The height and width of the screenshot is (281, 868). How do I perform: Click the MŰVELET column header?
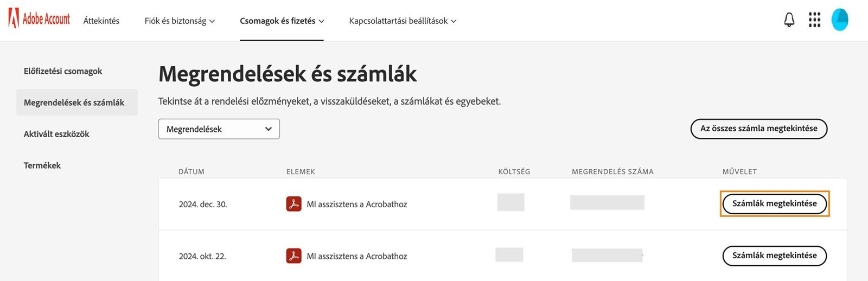(739, 171)
